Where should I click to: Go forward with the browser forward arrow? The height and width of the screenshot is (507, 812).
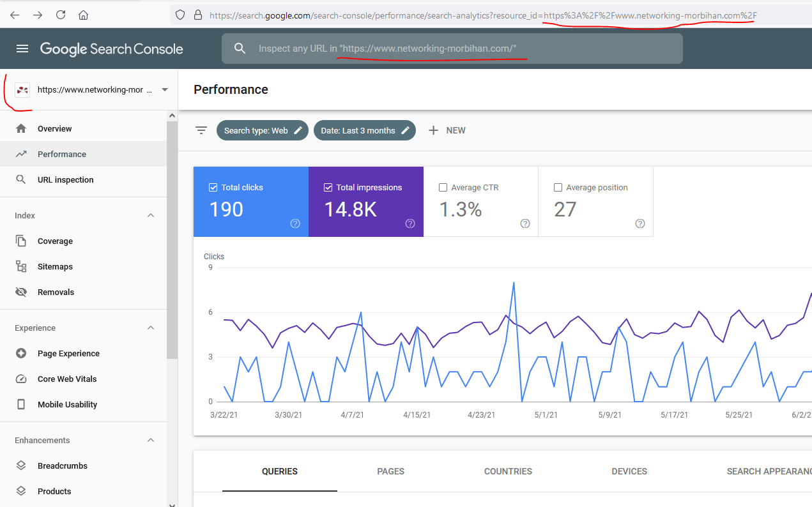point(38,15)
